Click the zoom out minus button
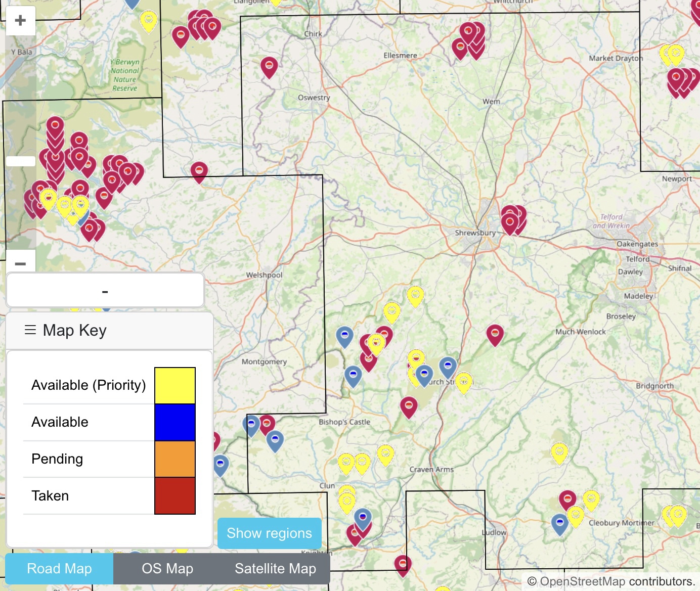Viewport: 700px width, 591px height. (20, 263)
